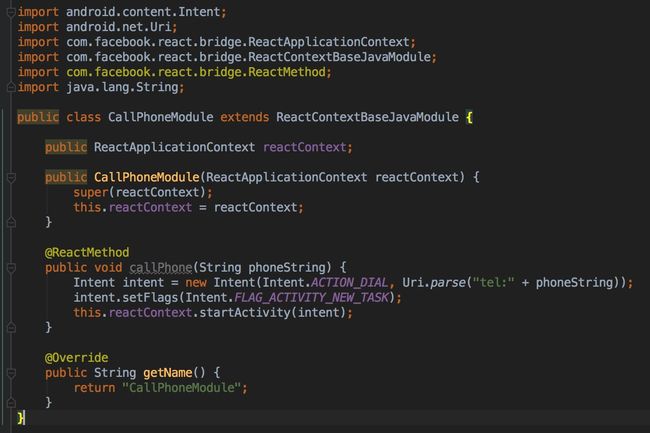Screen dimensions: 650x433
Task: Click the fold end marker beside import java.lang.String
Action: [11, 87]
